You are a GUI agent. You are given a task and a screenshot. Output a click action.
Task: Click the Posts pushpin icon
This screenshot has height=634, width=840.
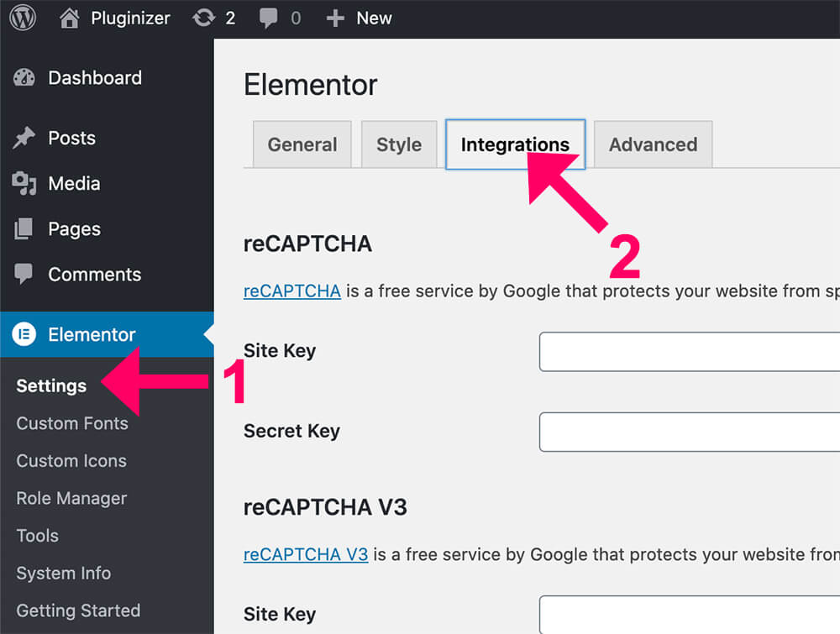pyautogui.click(x=24, y=138)
